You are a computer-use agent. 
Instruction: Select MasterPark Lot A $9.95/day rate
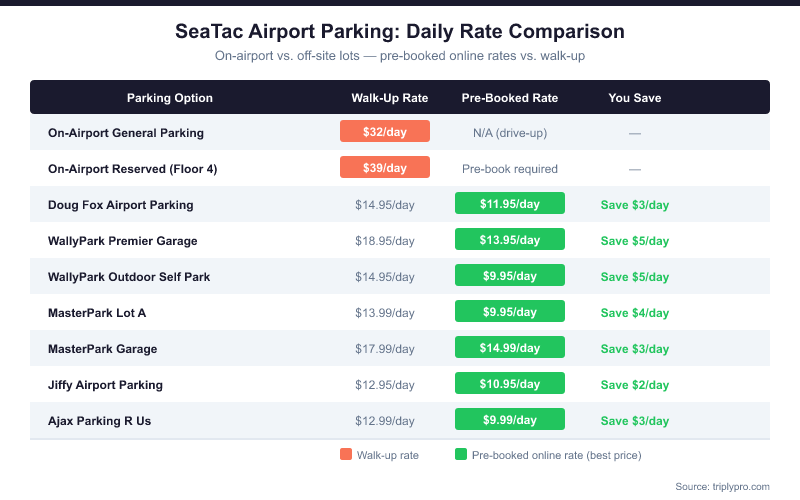(x=510, y=312)
